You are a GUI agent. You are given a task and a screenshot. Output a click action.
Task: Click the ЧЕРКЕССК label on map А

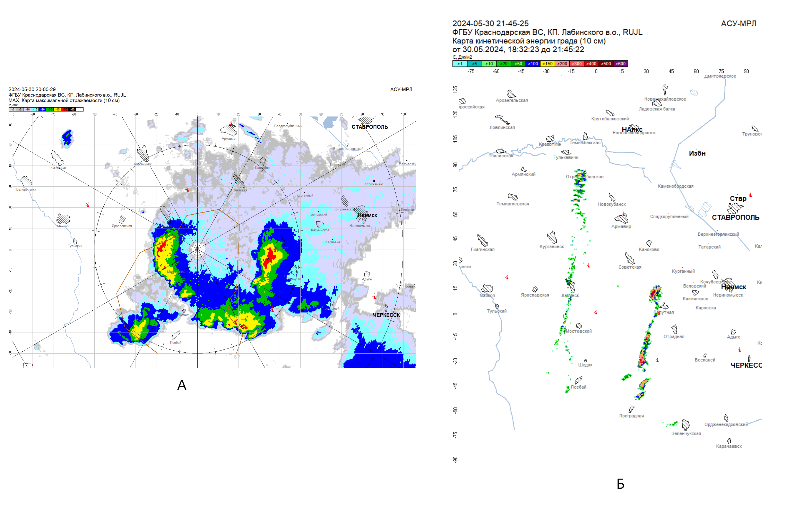click(386, 315)
